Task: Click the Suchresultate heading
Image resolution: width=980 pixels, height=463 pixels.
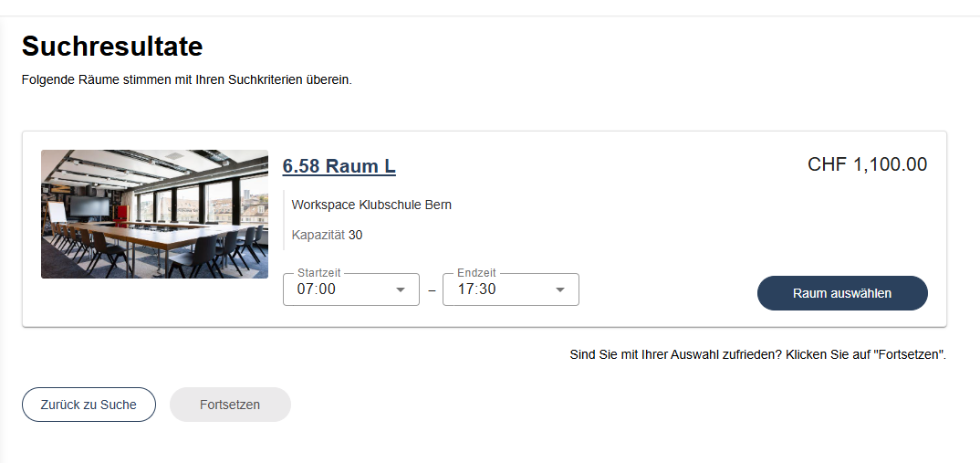Action: click(x=112, y=47)
